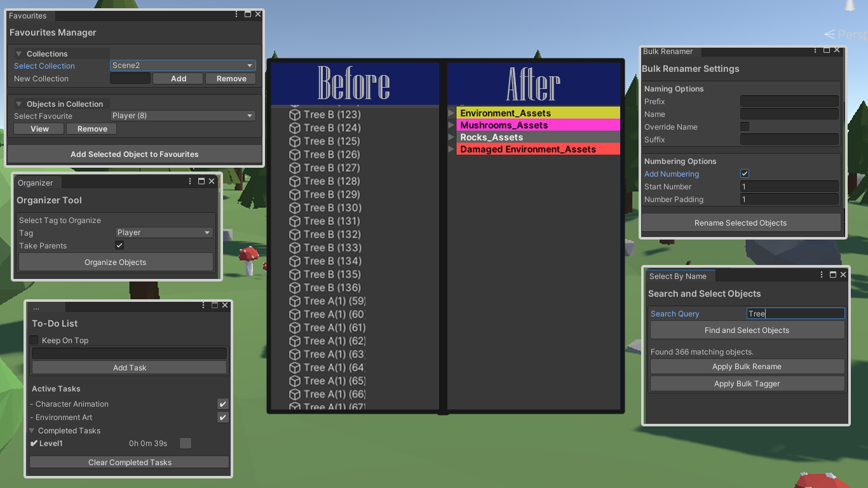Screen dimensions: 868x488
Task: Click Find and Select Objects
Action: click(x=747, y=330)
